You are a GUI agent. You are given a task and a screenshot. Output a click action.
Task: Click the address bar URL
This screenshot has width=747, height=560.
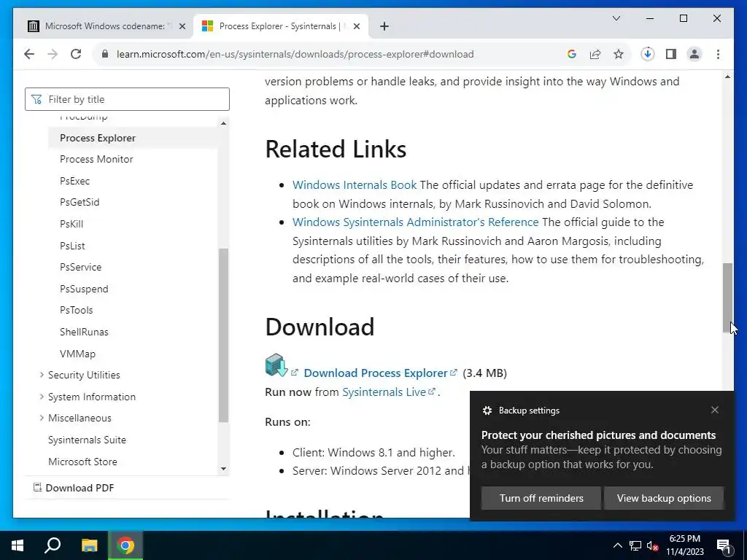pyautogui.click(x=295, y=54)
